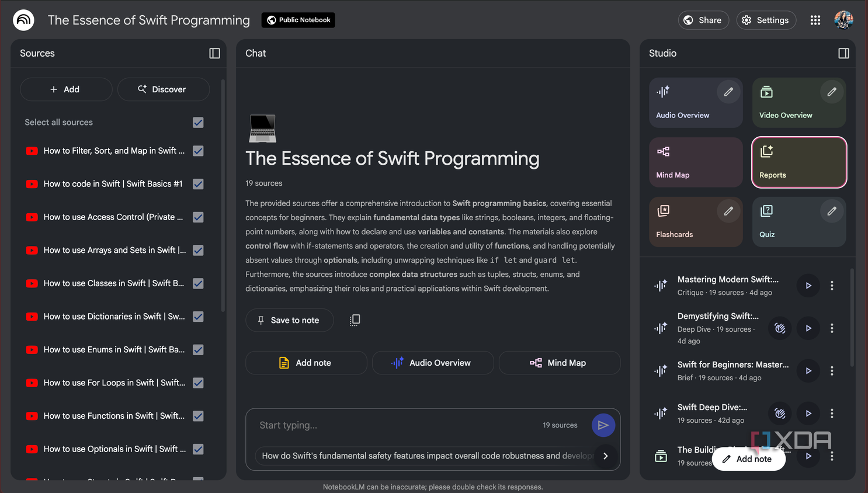
Task: Save the summary to note
Action: pos(289,320)
